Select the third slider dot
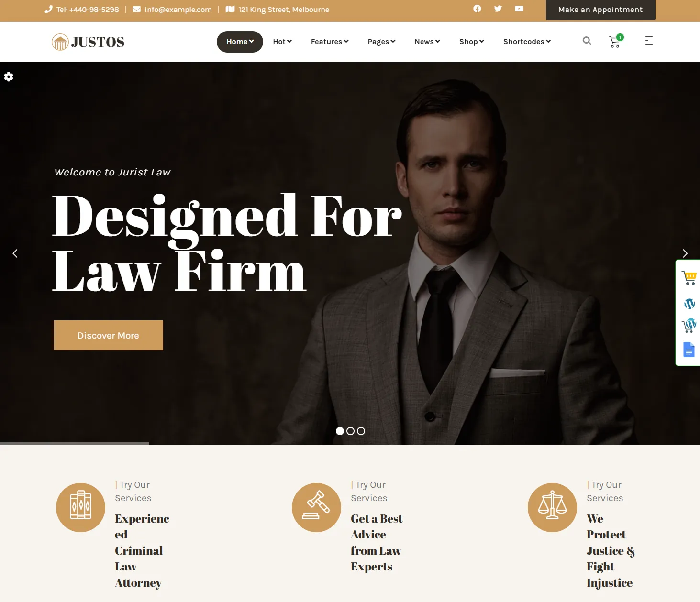 (x=361, y=431)
